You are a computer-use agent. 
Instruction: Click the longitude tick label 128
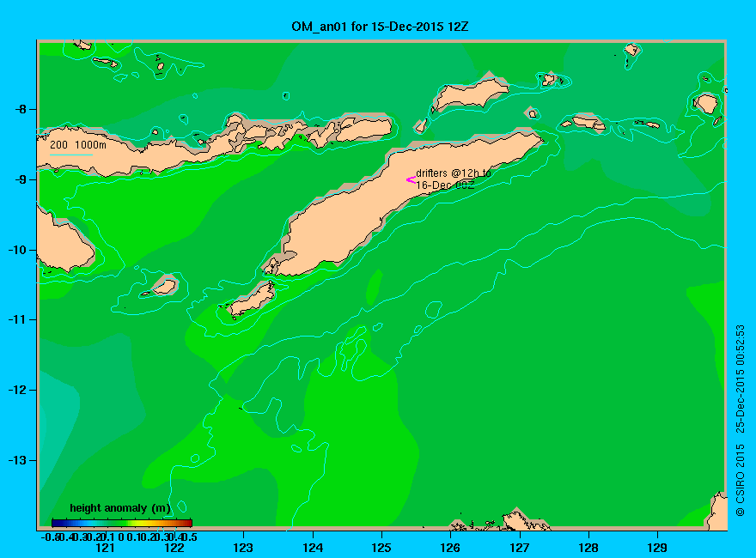click(588, 548)
